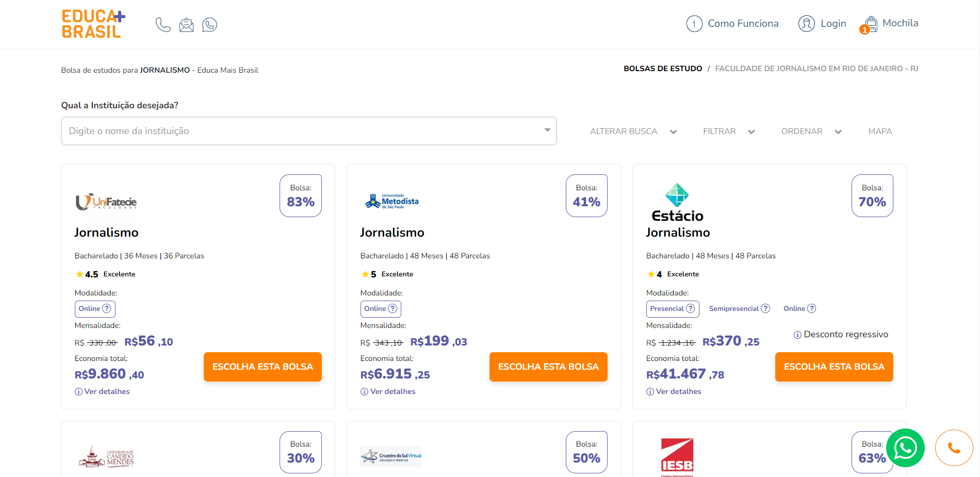Click the user avatar icon beside Login
The width and height of the screenshot is (980, 477).
pos(807,24)
